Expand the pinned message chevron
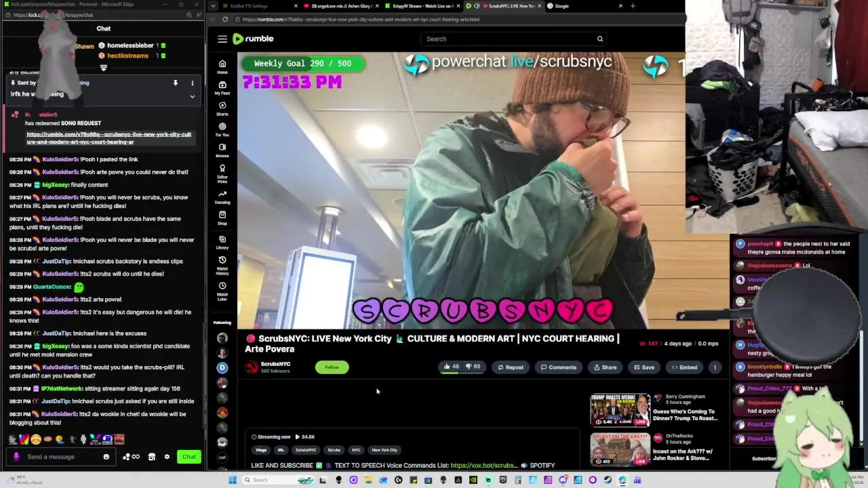868x488 pixels. pos(192,96)
